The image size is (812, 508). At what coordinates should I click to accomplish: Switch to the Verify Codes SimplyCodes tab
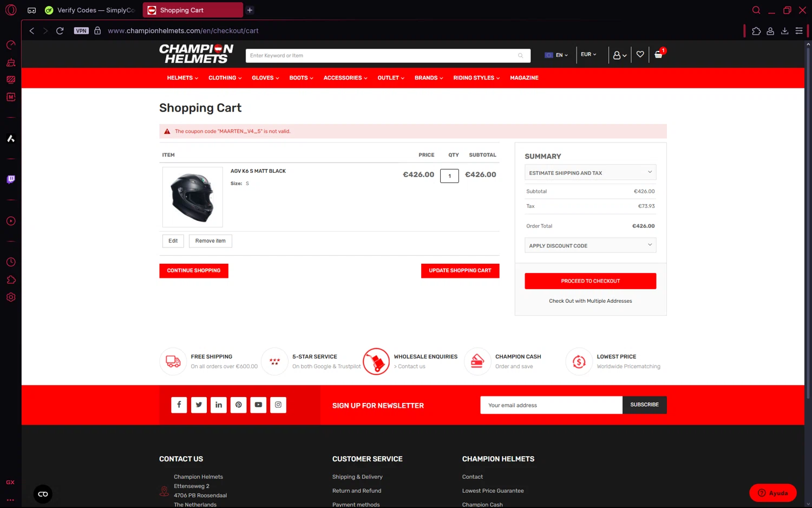pos(91,10)
